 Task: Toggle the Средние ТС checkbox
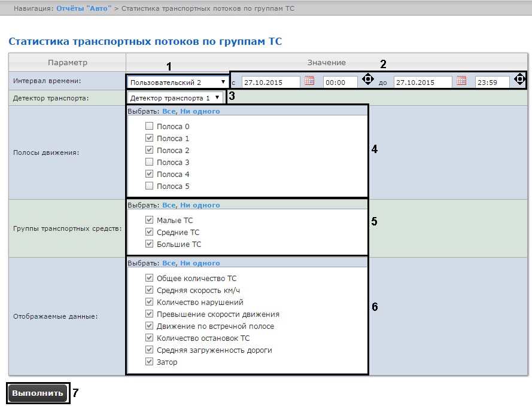click(150, 233)
